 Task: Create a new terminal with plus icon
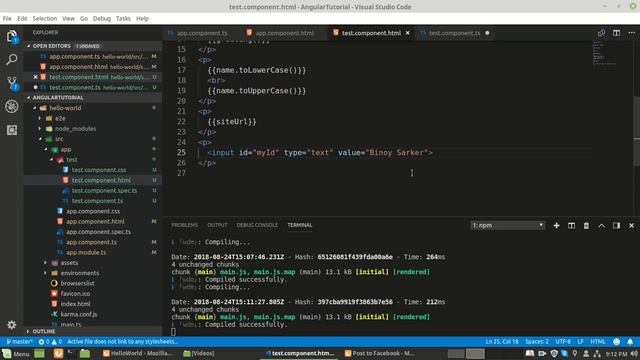556,225
